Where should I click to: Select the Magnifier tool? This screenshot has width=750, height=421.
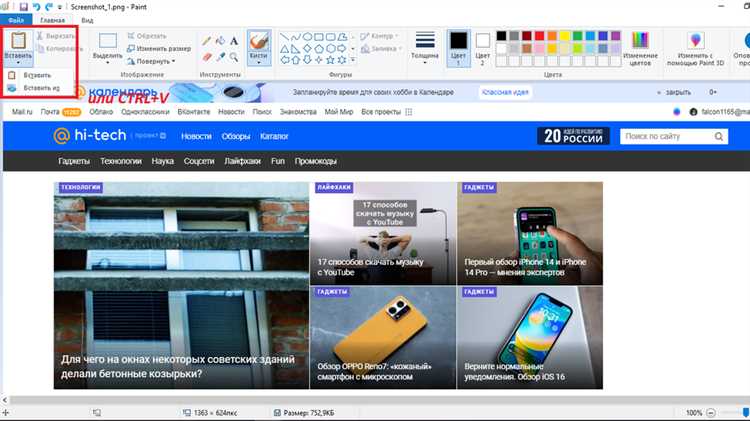[x=233, y=57]
